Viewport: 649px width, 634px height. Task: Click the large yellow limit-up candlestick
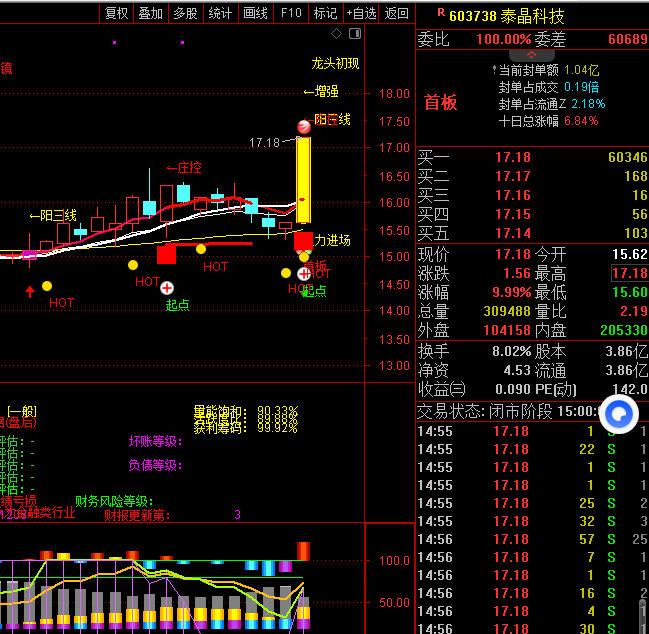[x=303, y=180]
